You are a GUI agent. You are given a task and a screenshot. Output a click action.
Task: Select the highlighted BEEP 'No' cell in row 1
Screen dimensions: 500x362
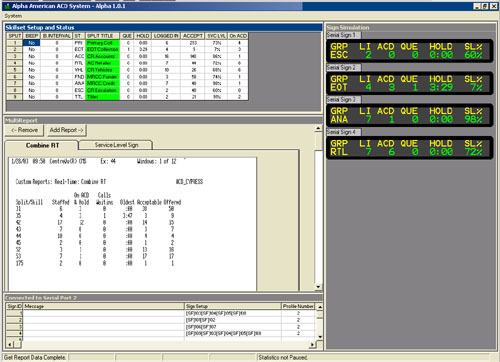point(31,43)
